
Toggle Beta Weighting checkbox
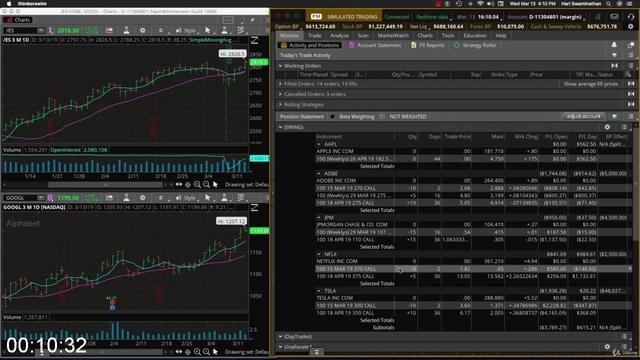[x=332, y=116]
